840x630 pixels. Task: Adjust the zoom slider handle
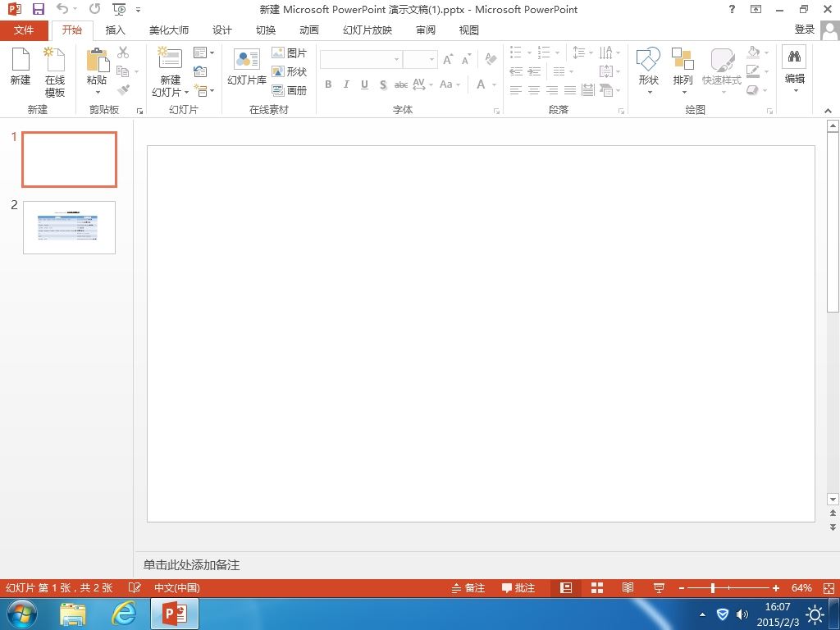tap(713, 587)
